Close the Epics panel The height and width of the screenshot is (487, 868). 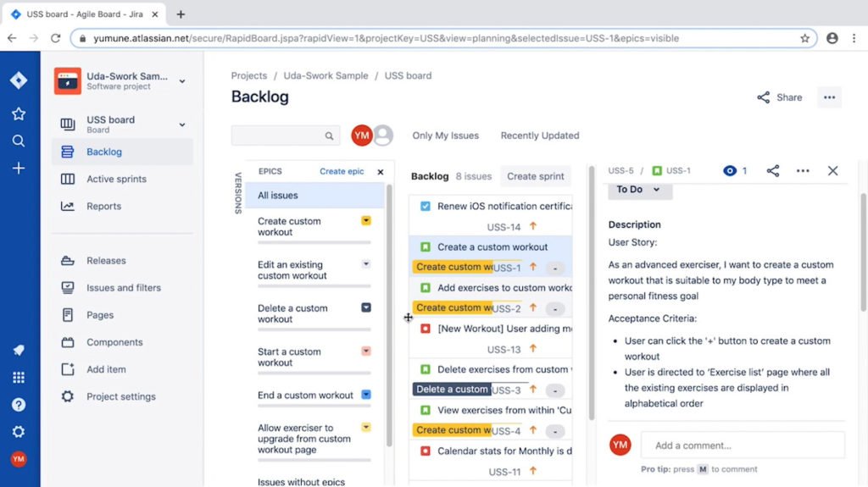click(x=381, y=172)
